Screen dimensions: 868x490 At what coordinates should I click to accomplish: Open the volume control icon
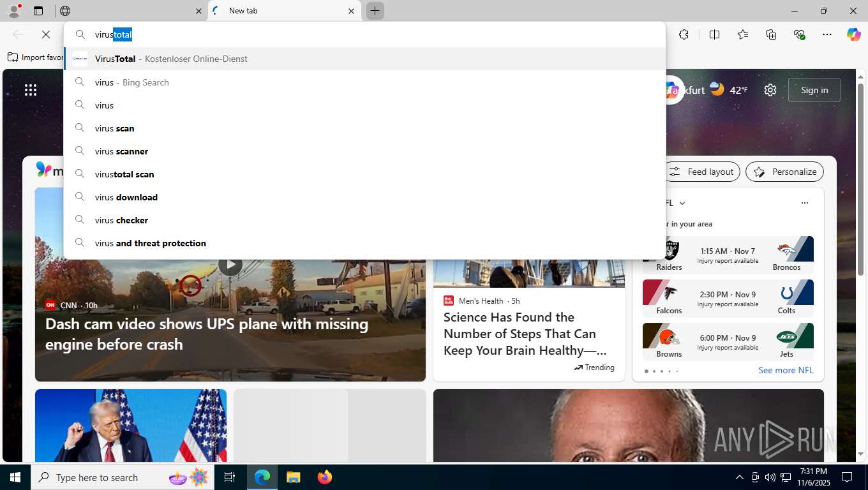point(770,477)
